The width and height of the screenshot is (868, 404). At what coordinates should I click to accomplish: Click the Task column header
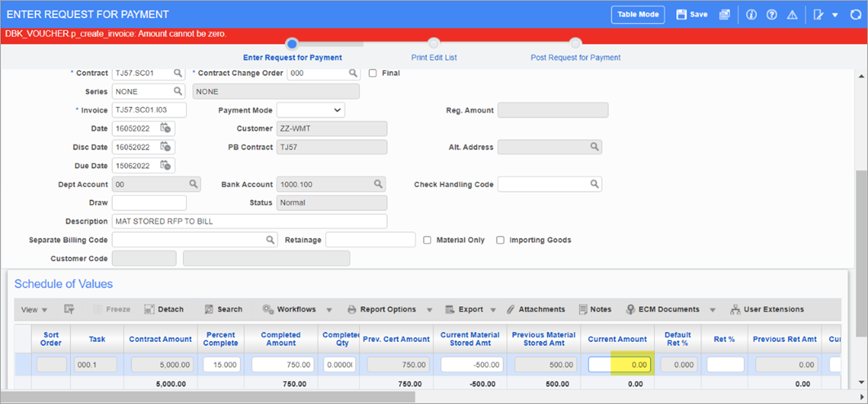tap(97, 339)
